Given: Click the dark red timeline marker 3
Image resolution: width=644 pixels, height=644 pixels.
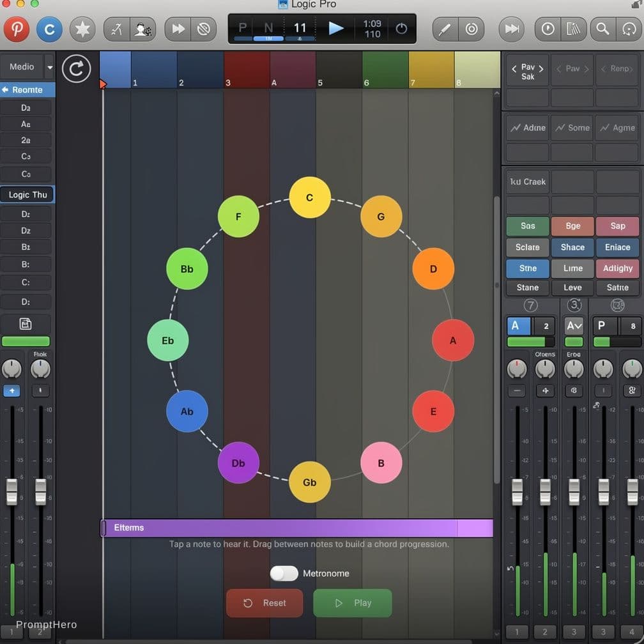Looking at the screenshot, I should tap(247, 70).
